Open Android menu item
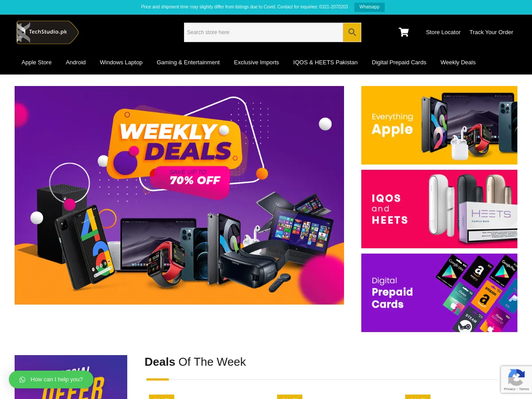Image resolution: width=532 pixels, height=399 pixels. pos(76,63)
